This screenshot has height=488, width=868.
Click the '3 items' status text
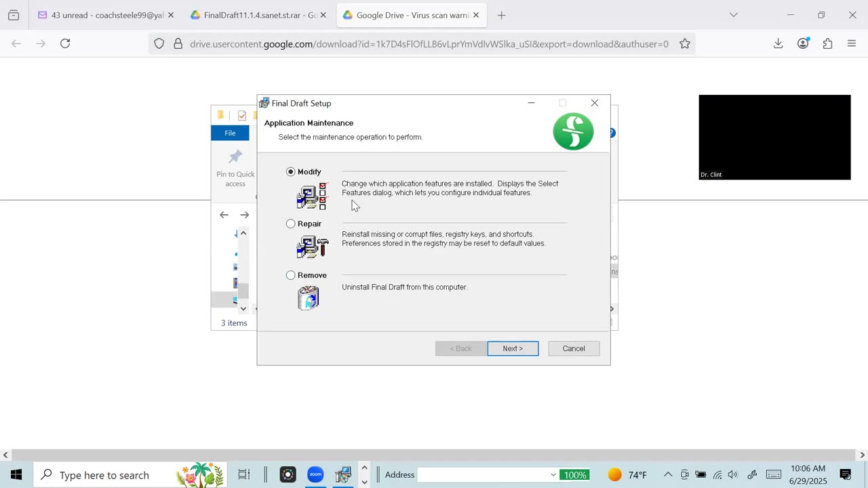234,323
